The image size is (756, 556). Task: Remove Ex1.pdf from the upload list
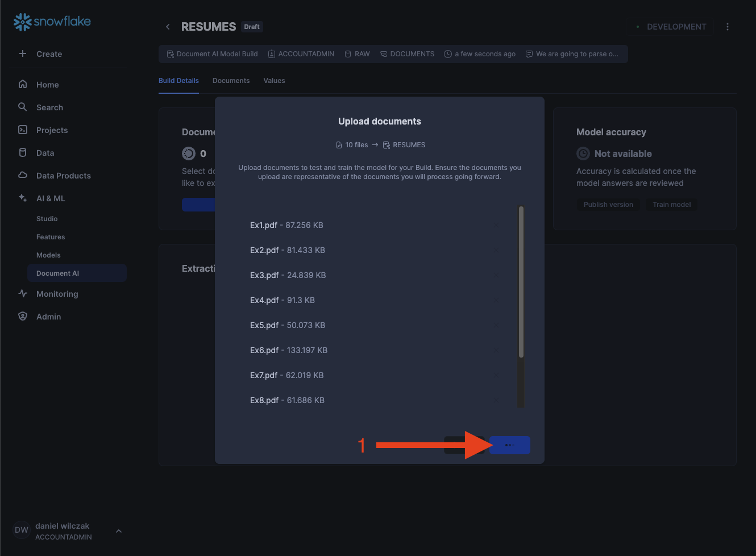click(496, 225)
